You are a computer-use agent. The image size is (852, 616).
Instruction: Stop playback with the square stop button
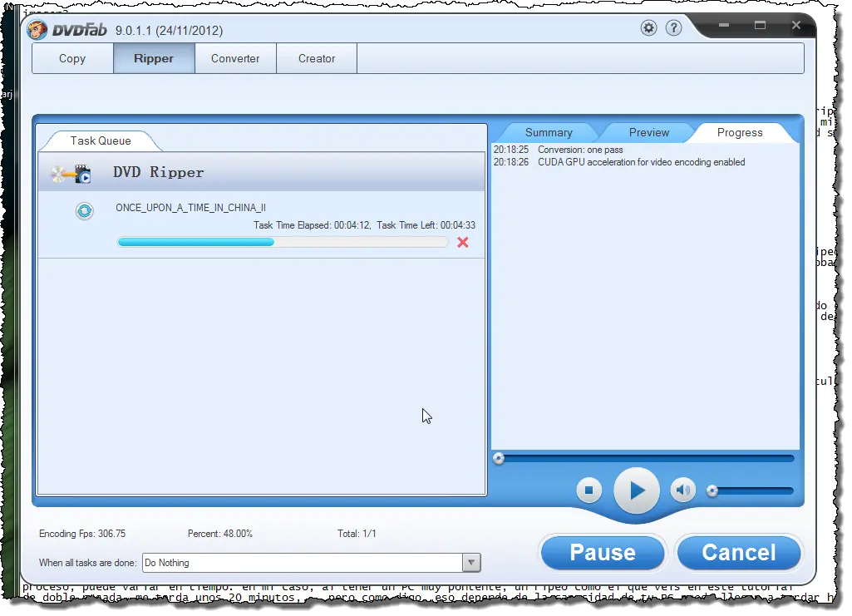coord(589,490)
